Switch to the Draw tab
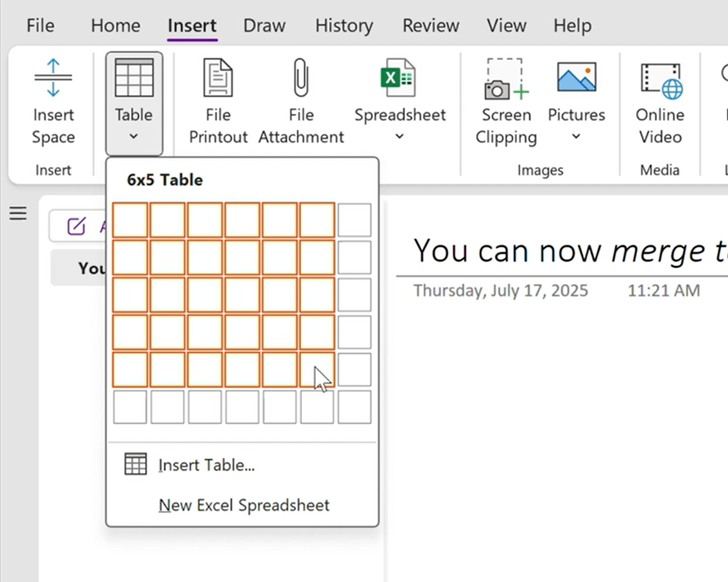The height and width of the screenshot is (582, 728). pos(264,25)
